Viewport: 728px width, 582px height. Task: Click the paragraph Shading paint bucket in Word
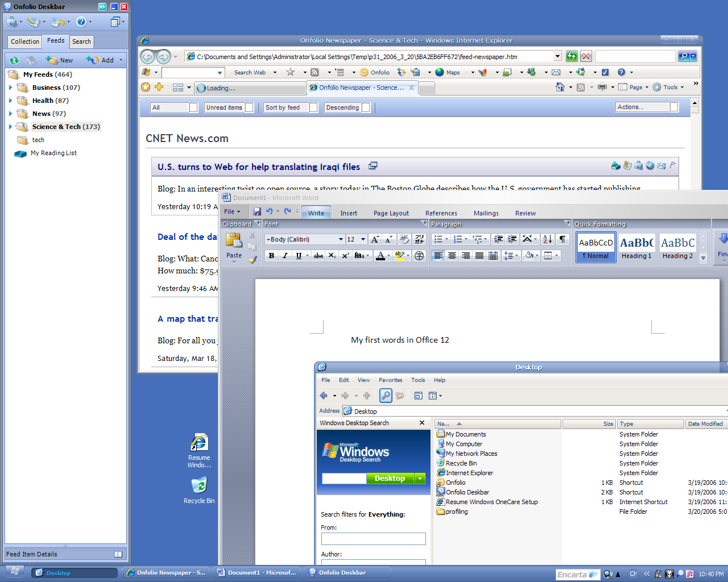pos(530,256)
